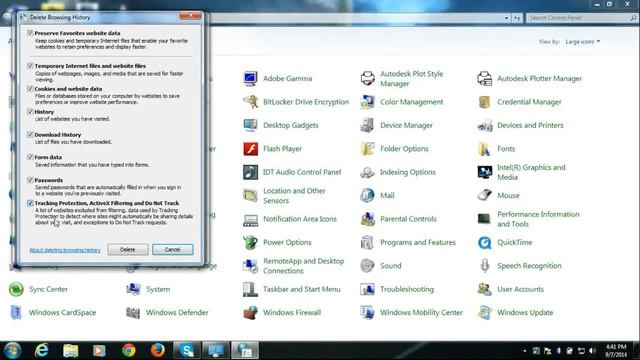Viewport: 640px width, 360px height.
Task: Close the Delete Browsing History dialog
Action: coord(190,16)
